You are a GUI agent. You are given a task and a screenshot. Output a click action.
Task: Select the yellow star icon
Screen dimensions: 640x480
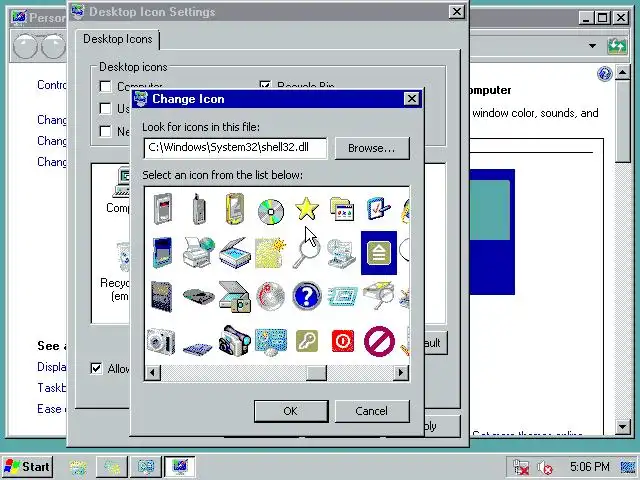pos(307,209)
